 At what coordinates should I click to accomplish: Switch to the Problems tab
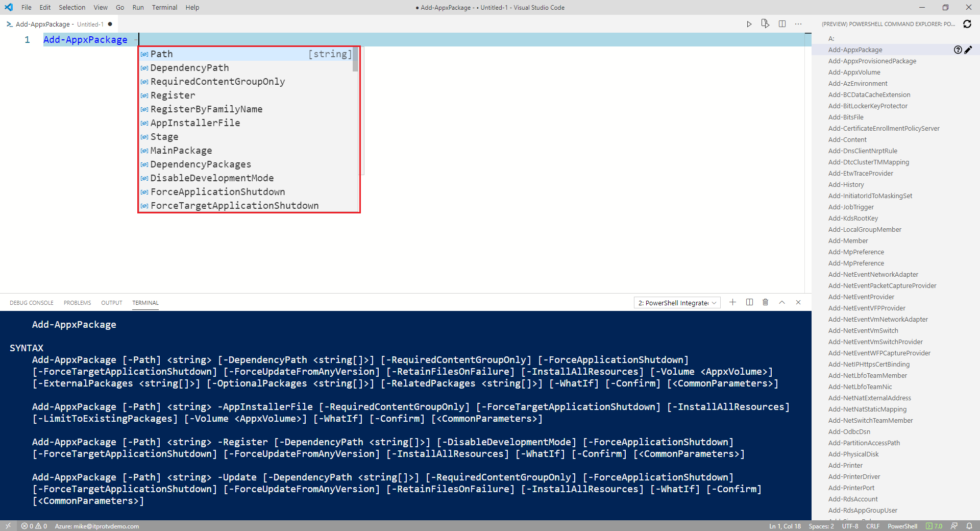[x=77, y=303]
